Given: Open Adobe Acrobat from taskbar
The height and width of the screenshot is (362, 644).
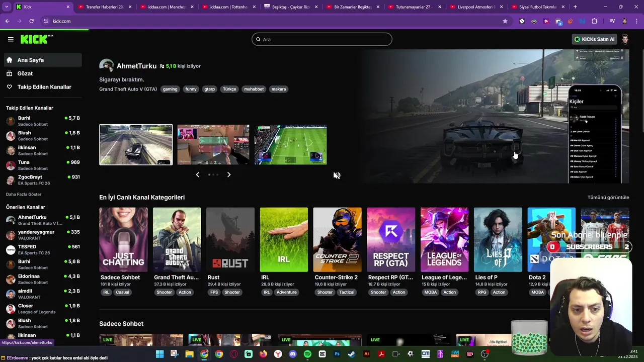Looking at the screenshot, I should click(381, 354).
